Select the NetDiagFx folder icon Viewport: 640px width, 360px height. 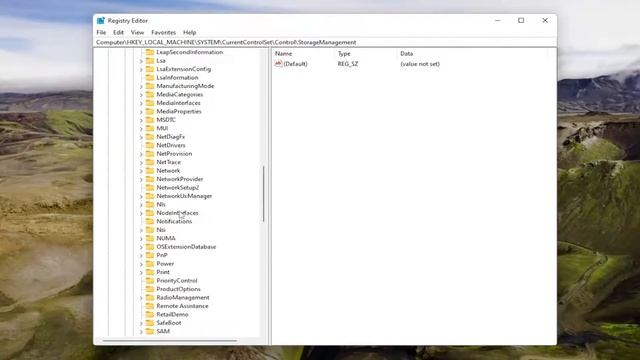coord(150,137)
